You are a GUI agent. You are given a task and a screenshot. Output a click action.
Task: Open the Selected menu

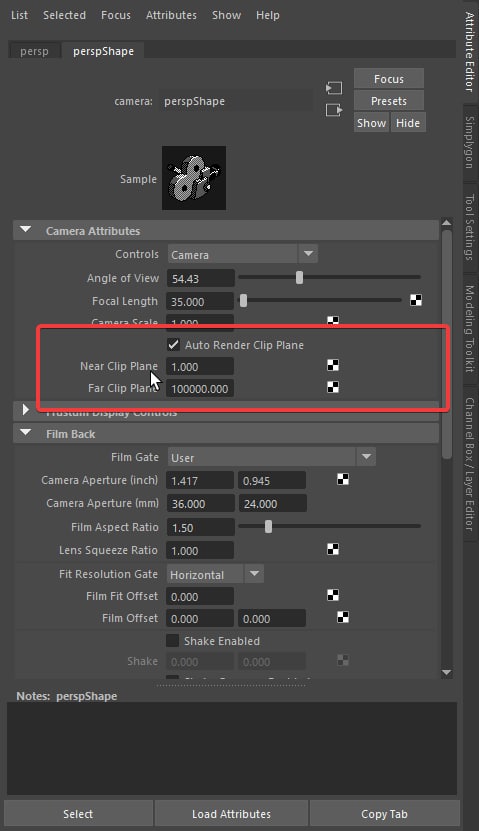pos(64,15)
